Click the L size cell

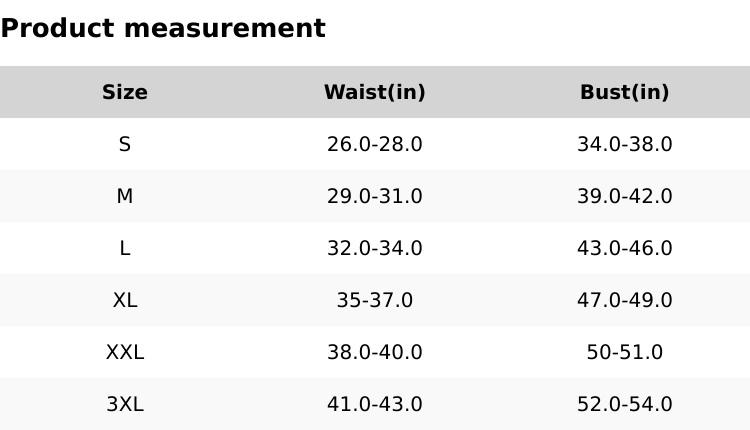coord(125,248)
